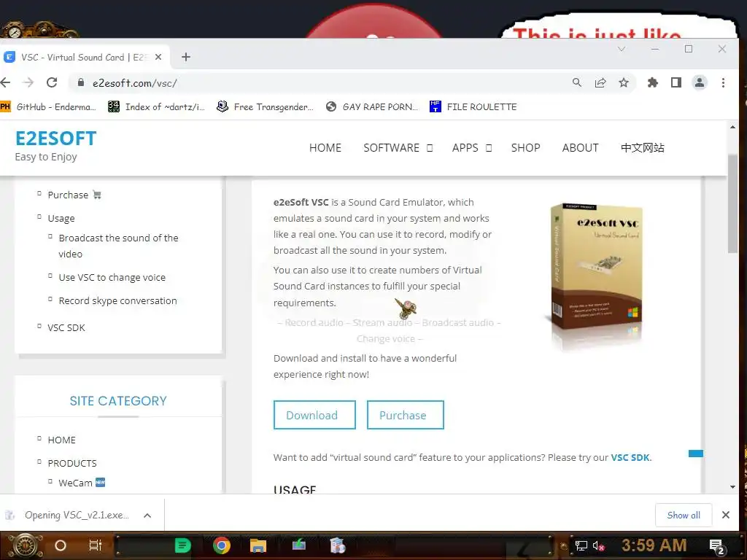This screenshot has height=560, width=747.
Task: Share this page using the share icon
Action: 600,83
